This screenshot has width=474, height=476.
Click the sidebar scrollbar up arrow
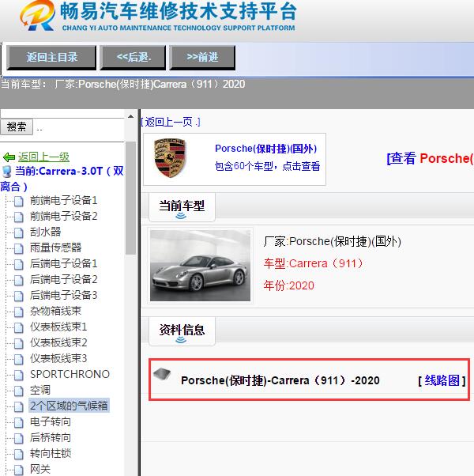tap(130, 116)
